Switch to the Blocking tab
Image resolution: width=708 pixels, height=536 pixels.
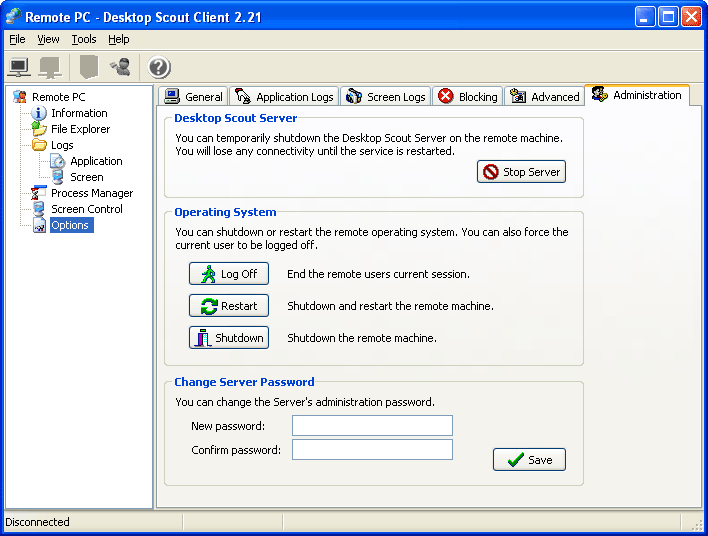467,97
